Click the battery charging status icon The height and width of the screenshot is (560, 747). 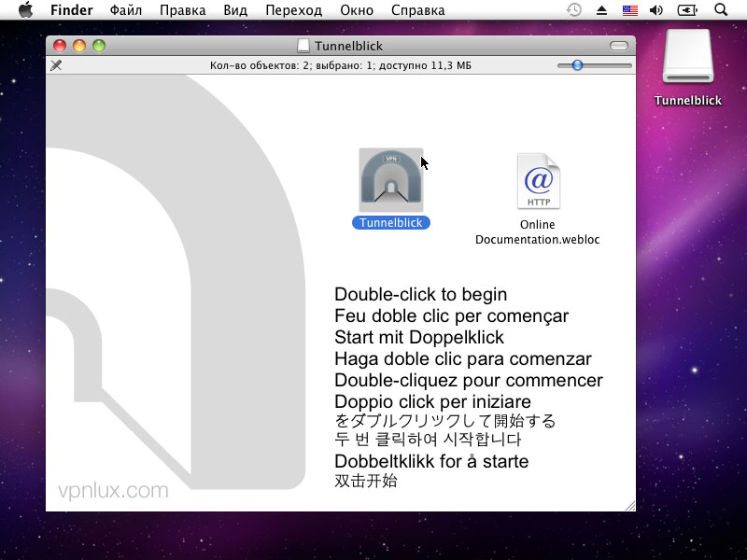point(687,10)
